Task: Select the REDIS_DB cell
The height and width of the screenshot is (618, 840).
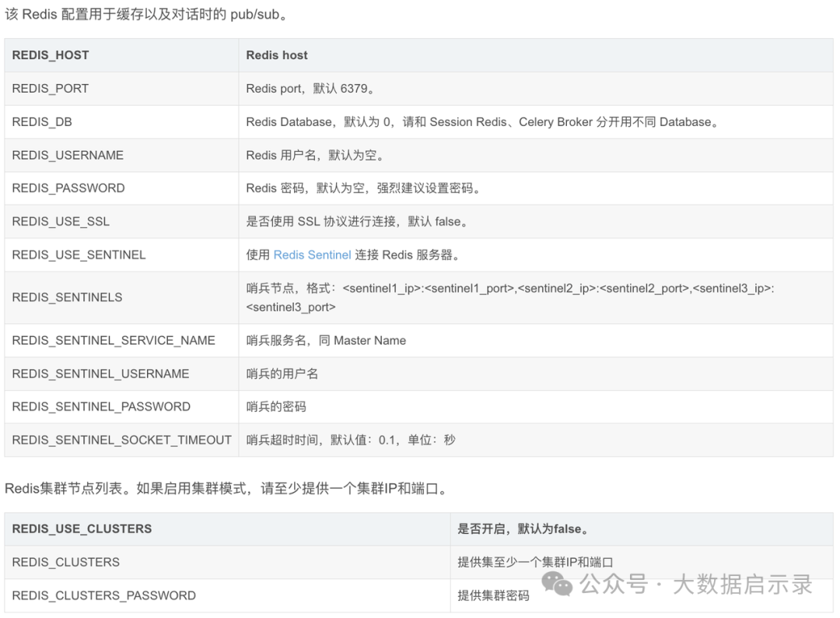Action: [x=121, y=121]
